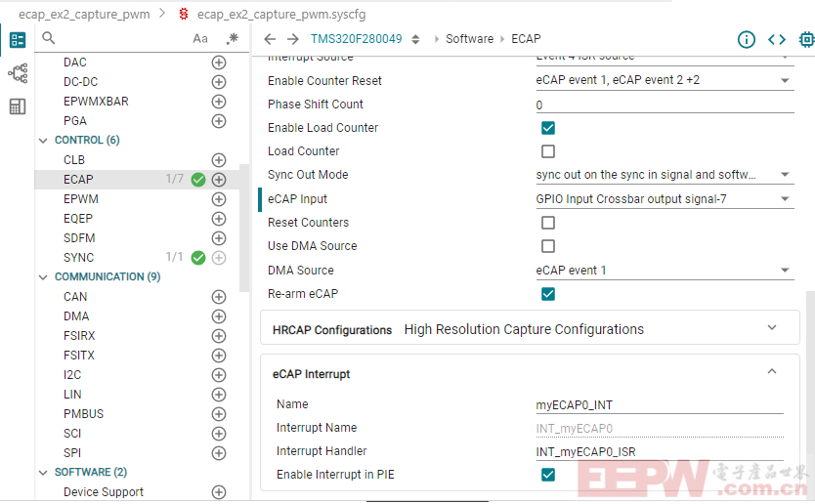Toggle regex search asterisk icon
The width and height of the screenshot is (815, 504).
tap(233, 38)
